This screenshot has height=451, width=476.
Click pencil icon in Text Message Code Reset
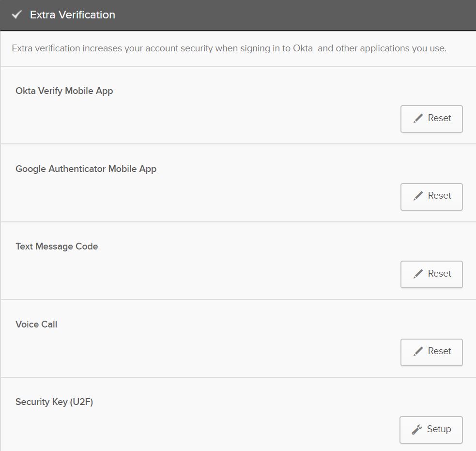click(418, 274)
